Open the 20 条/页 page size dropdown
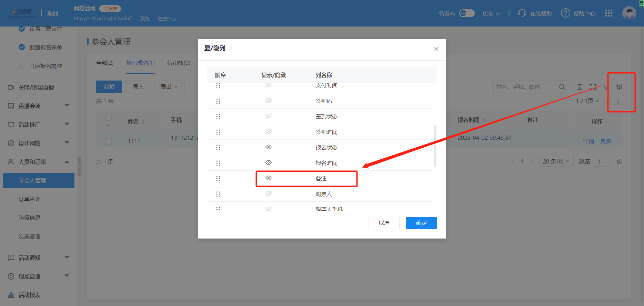 556,161
